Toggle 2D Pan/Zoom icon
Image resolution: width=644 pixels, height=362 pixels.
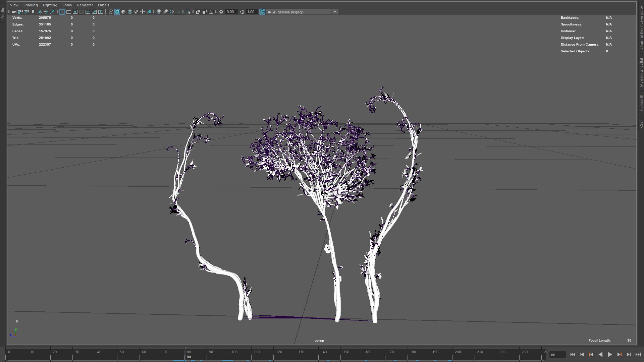click(46, 12)
